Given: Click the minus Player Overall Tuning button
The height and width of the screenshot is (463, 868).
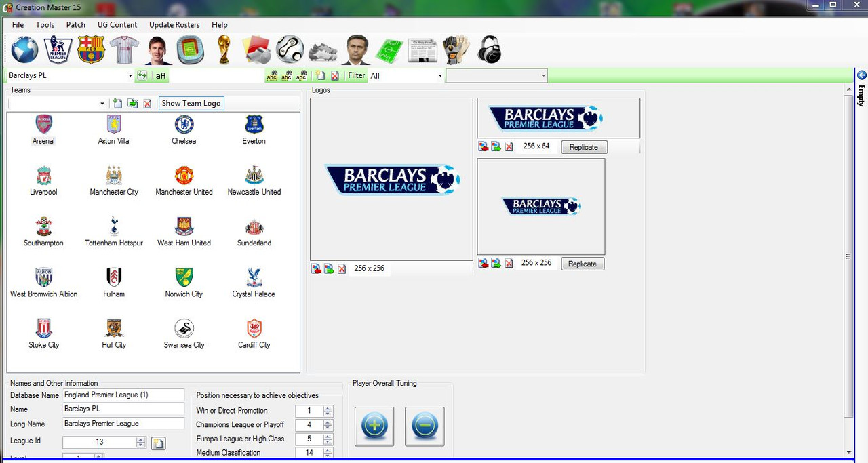Looking at the screenshot, I should [425, 426].
